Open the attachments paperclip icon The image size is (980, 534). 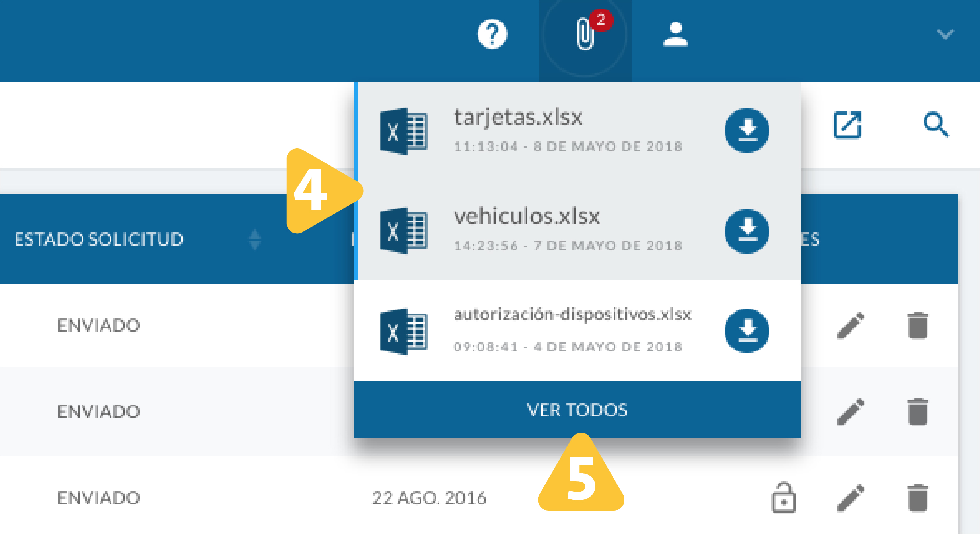pyautogui.click(x=585, y=34)
